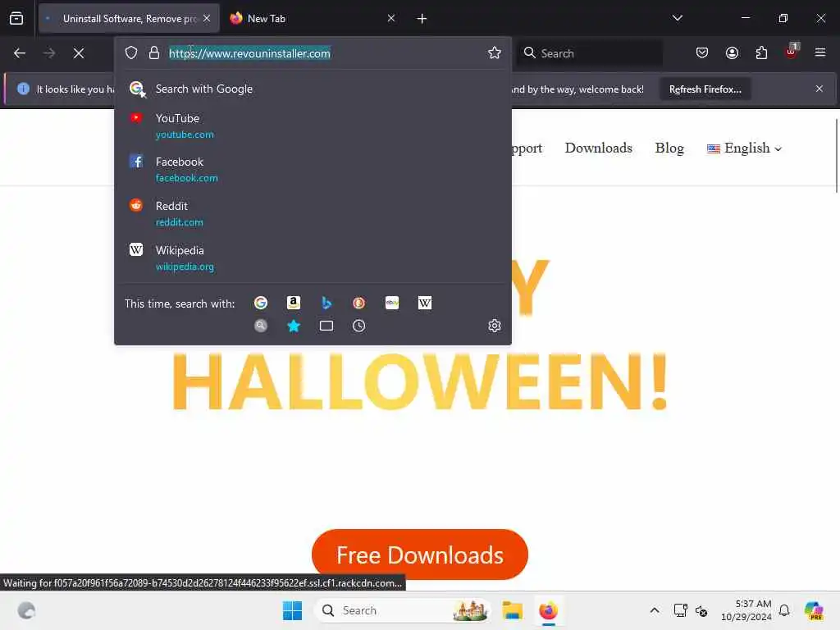The width and height of the screenshot is (840, 630).
Task: Open the Extensions puzzle icon
Action: pos(761,52)
